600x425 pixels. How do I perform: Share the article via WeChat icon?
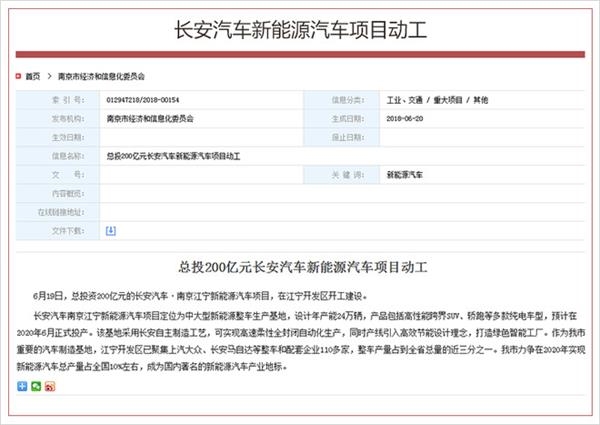coord(36,386)
